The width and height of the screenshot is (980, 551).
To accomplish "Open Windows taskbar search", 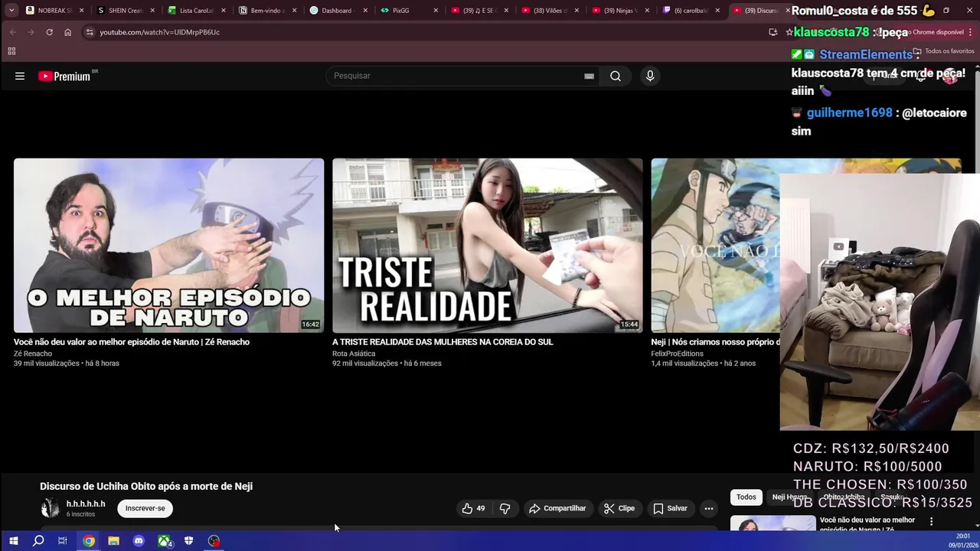I will (x=38, y=541).
